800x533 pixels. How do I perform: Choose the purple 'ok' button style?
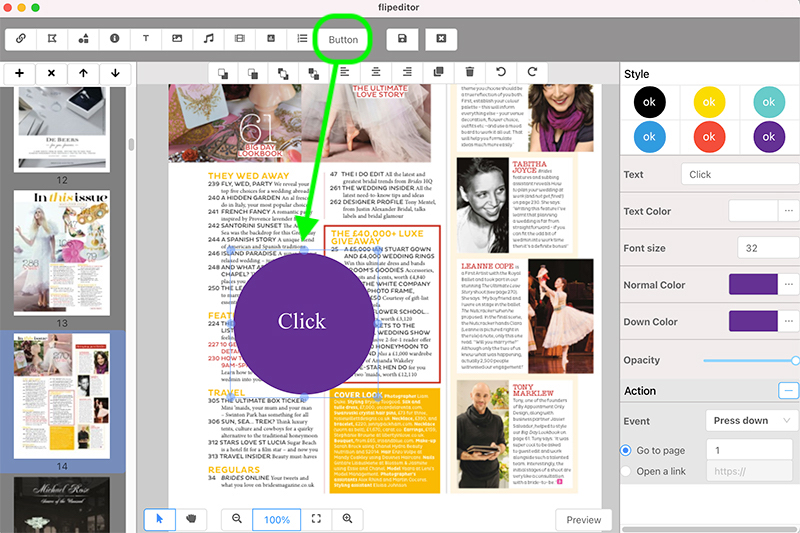tap(769, 137)
